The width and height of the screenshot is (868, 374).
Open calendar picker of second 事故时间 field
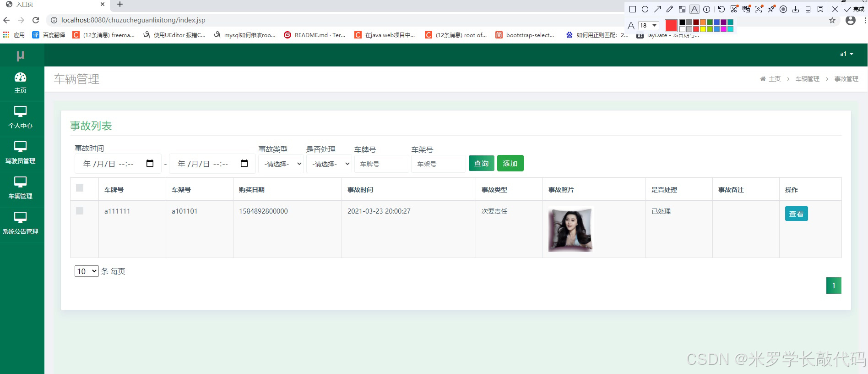click(x=244, y=164)
